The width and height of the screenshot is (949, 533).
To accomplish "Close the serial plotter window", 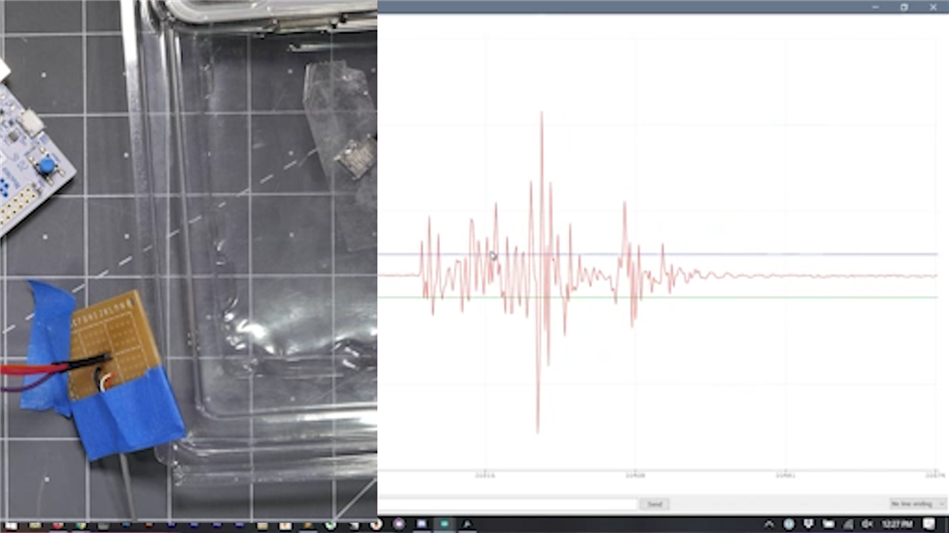I will coord(933,7).
